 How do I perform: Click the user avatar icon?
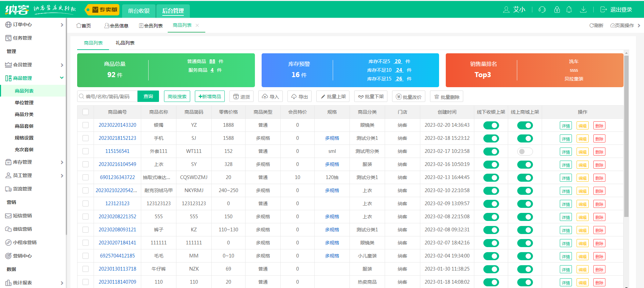coord(506,10)
